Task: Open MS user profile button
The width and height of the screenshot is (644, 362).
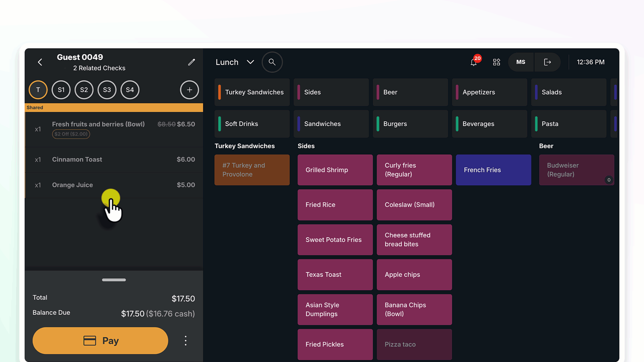Action: coord(521,62)
